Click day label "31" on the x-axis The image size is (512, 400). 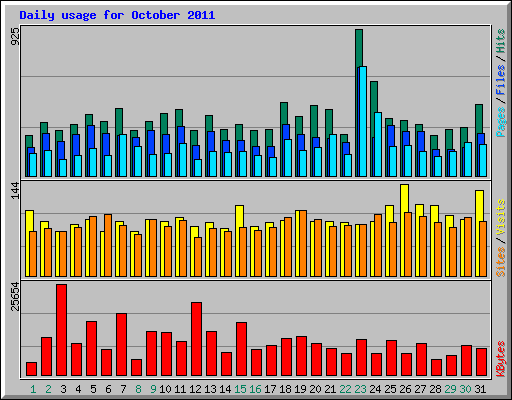point(480,389)
